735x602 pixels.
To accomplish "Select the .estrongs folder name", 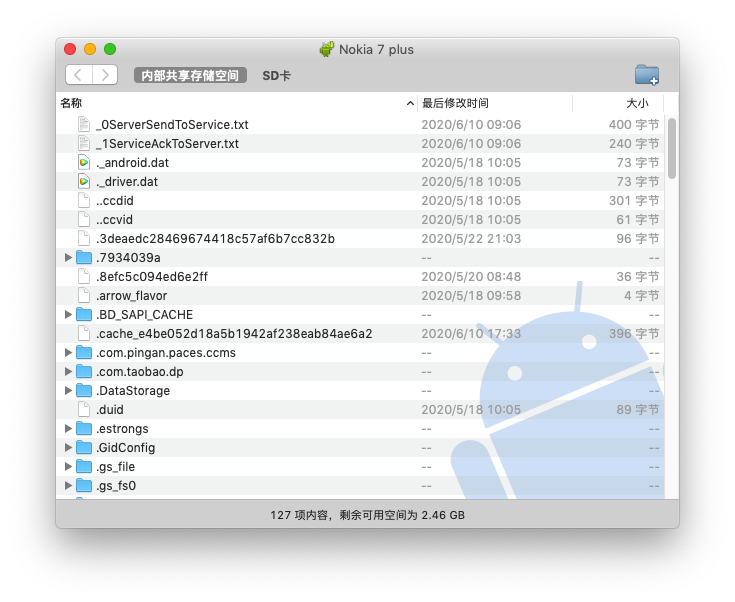I will coord(122,429).
